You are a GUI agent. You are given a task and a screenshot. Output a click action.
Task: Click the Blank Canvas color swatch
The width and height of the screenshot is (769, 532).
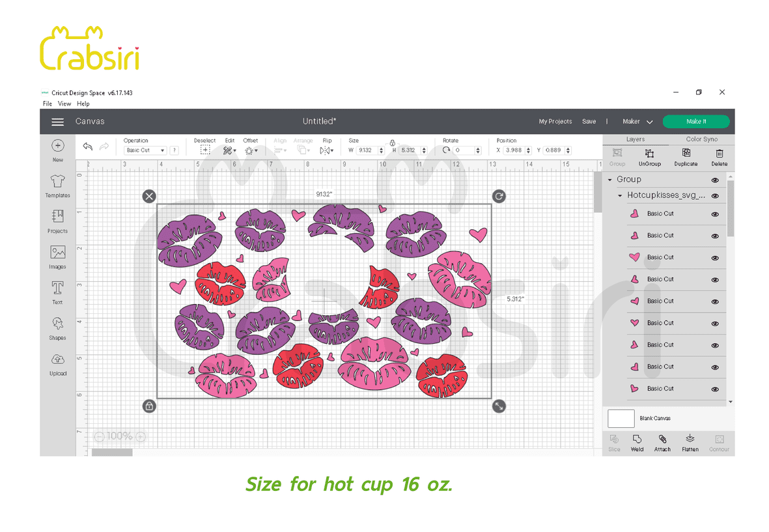[x=621, y=418]
